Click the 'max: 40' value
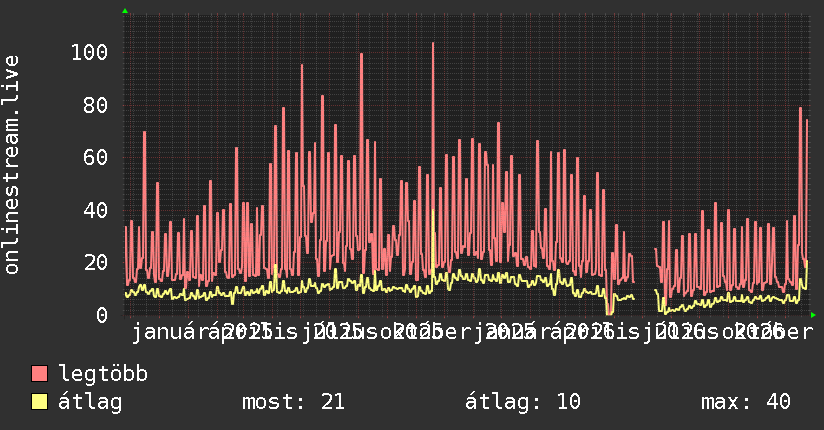This screenshot has height=430, width=824. pyautogui.click(x=746, y=402)
